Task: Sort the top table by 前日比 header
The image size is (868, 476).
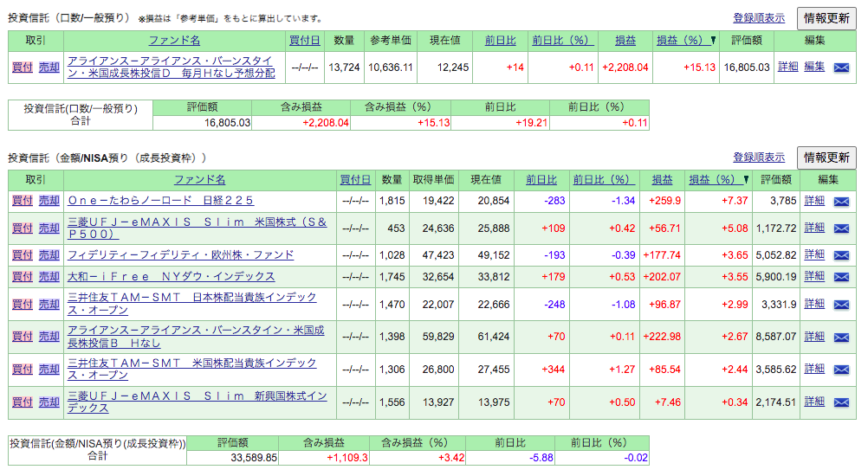Action: 501,41
